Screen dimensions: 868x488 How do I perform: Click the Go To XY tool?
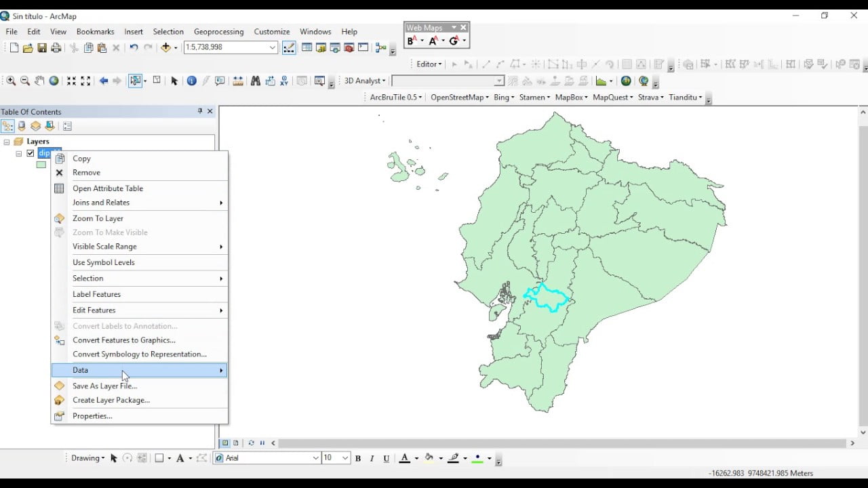284,81
